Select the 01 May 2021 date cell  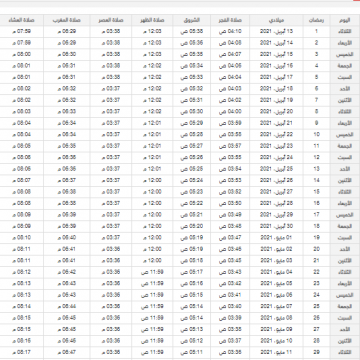[276, 238]
